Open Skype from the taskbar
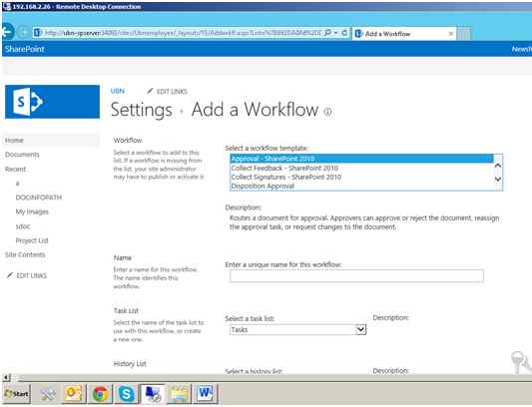532x407 pixels. pyautogui.click(x=126, y=393)
